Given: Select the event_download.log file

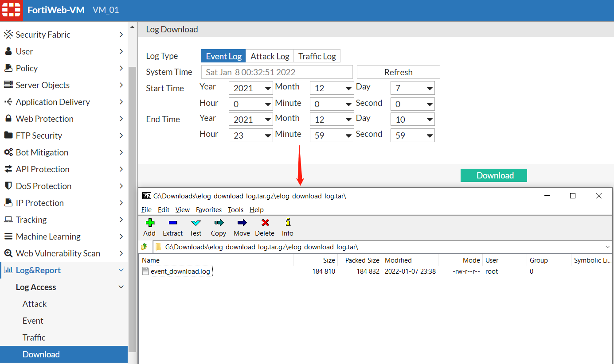Looking at the screenshot, I should (180, 271).
